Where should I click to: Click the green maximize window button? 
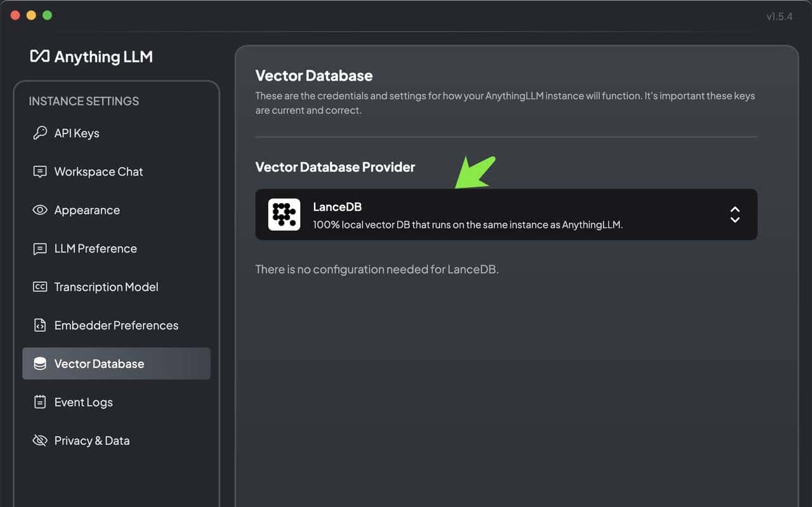tap(47, 15)
